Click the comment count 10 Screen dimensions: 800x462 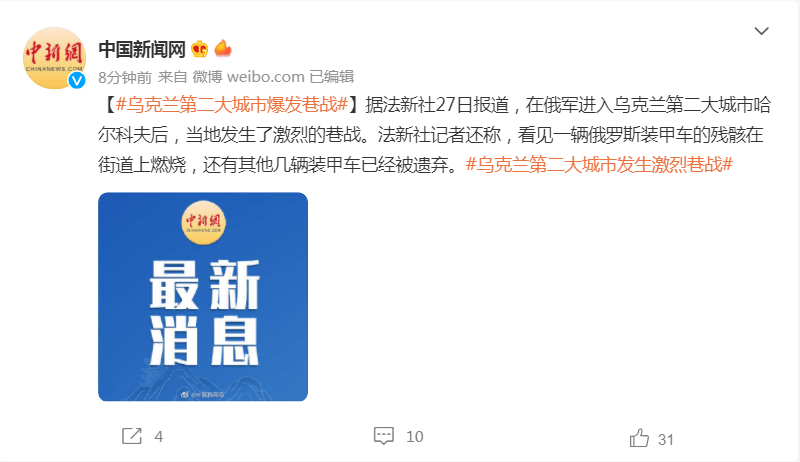pos(414,437)
